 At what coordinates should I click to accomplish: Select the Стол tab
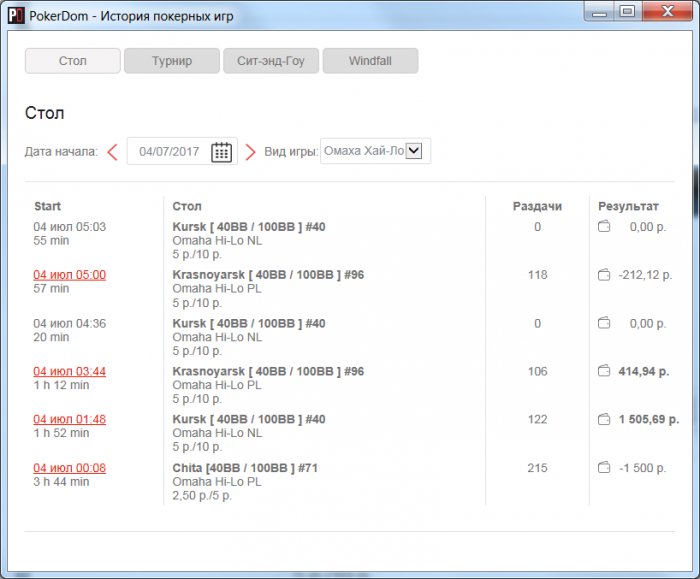click(73, 61)
